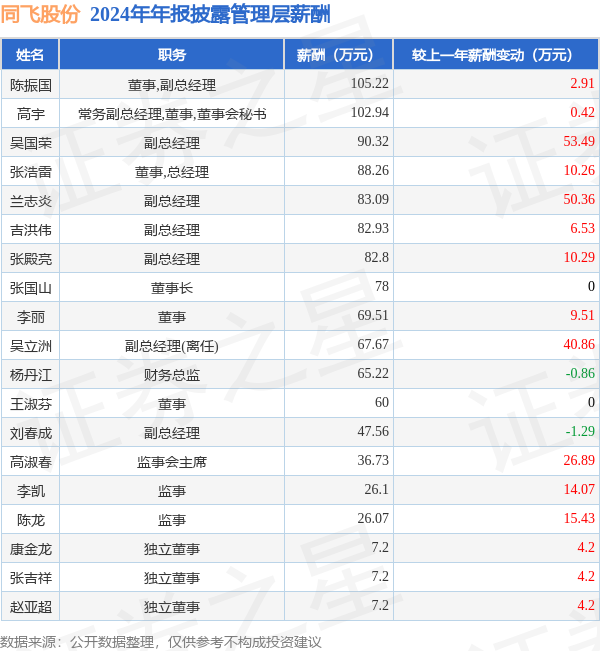Select the name cell 张浩雷

point(31,172)
